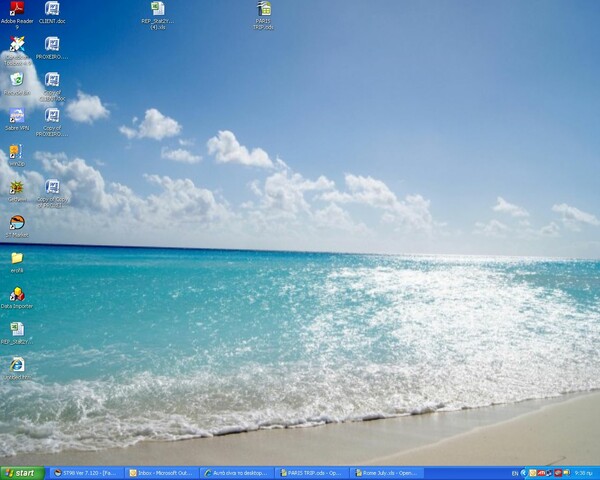Switch to the STAR Ver 7.120 taskbar window

pyautogui.click(x=88, y=472)
